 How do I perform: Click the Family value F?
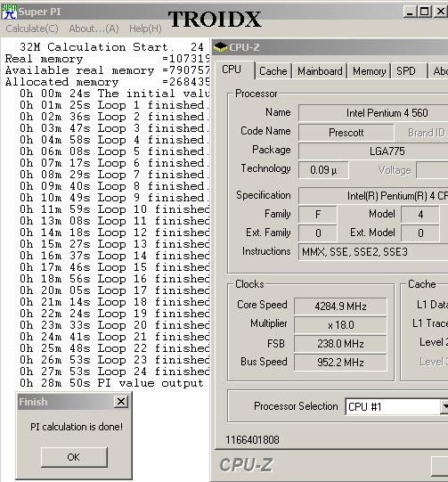[318, 214]
